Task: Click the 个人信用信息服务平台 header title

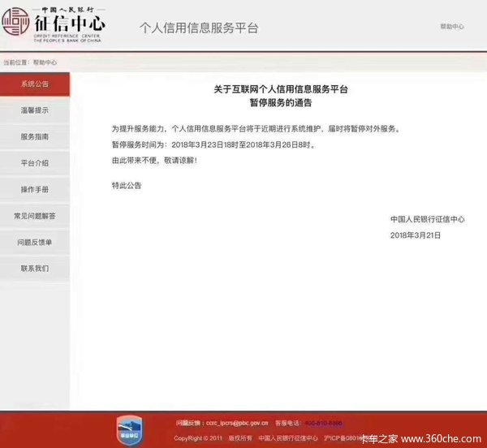Action: click(199, 28)
